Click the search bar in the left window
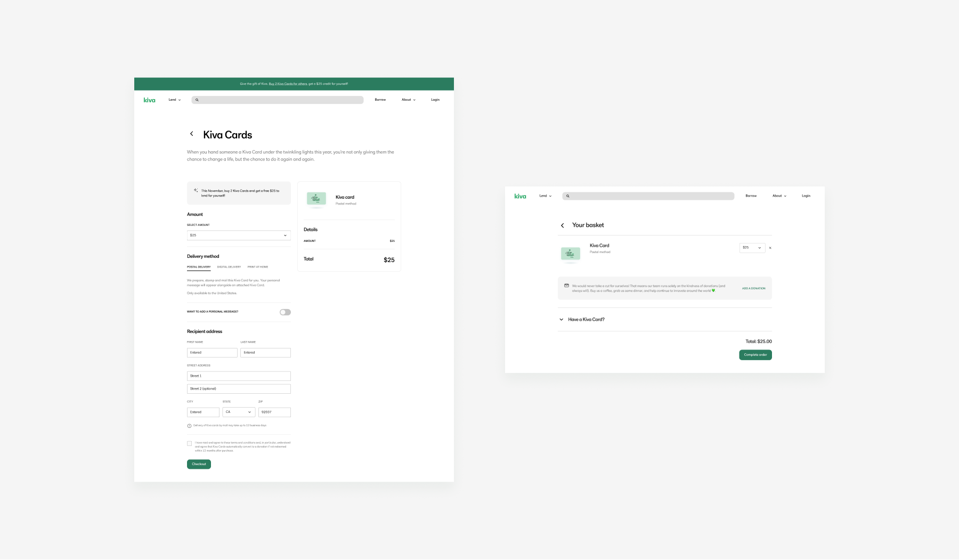 tap(278, 100)
